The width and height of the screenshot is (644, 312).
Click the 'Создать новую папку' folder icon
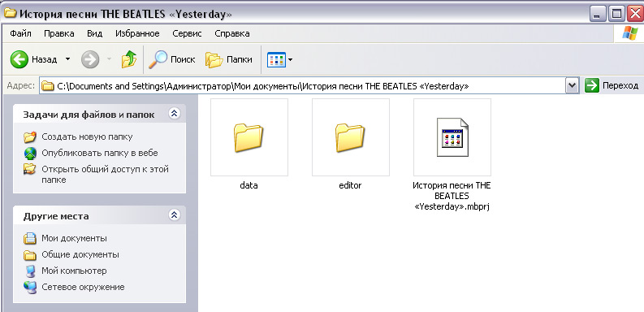coord(30,136)
